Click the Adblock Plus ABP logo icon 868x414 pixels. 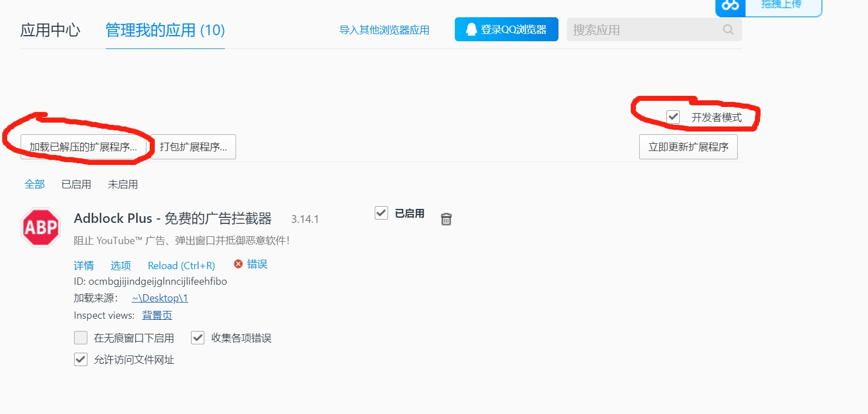[x=41, y=227]
